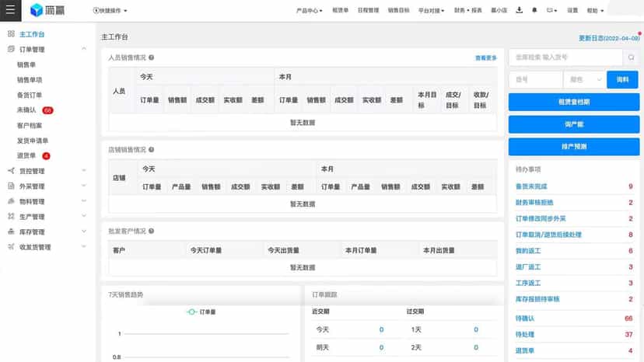Click the 物料管理 icon in sidebar

[11, 201]
